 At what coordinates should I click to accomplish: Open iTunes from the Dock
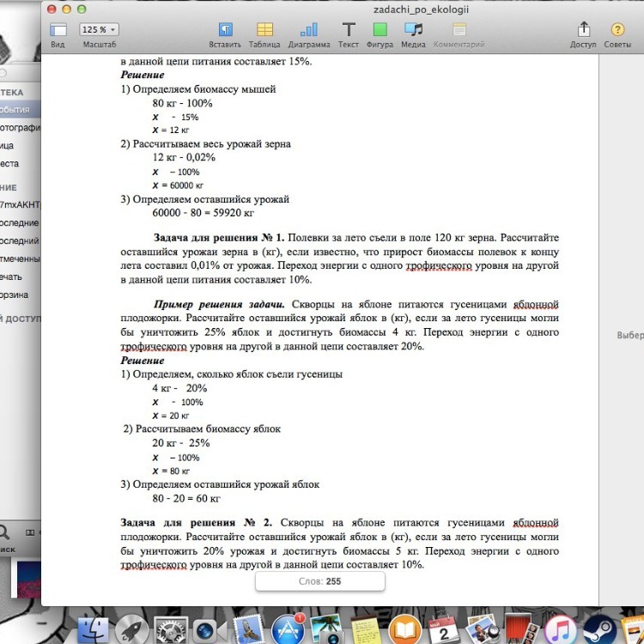pyautogui.click(x=559, y=629)
